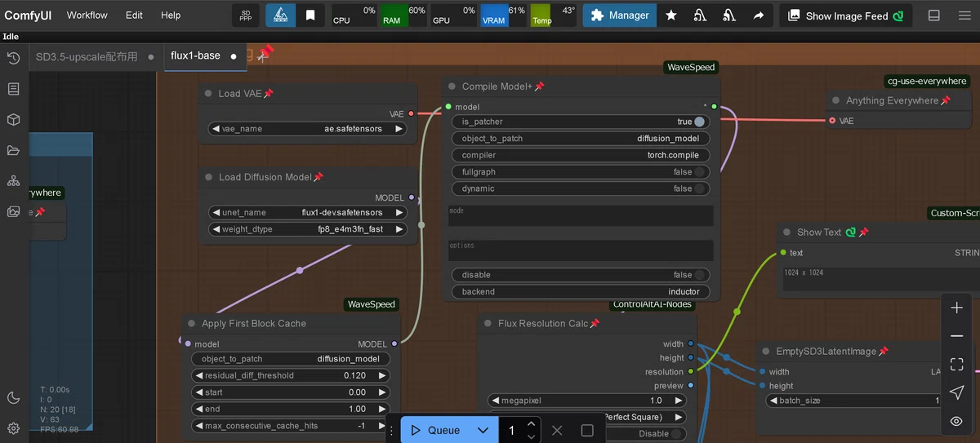Open Queue options dropdown chevron

coord(483,430)
